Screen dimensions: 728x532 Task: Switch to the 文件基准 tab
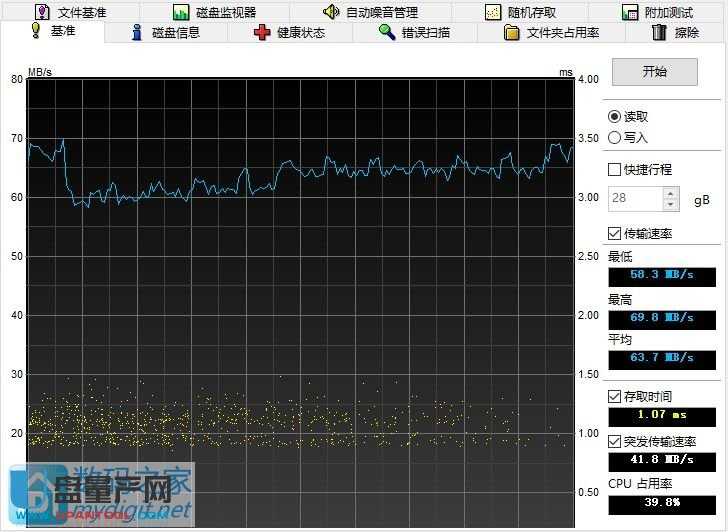click(71, 12)
